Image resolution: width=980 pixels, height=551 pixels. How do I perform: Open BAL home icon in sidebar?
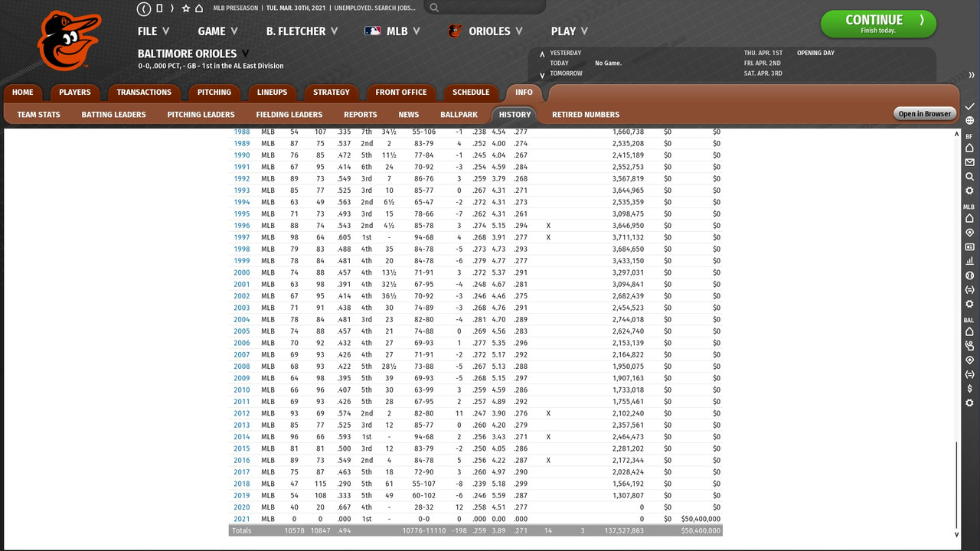[969, 332]
